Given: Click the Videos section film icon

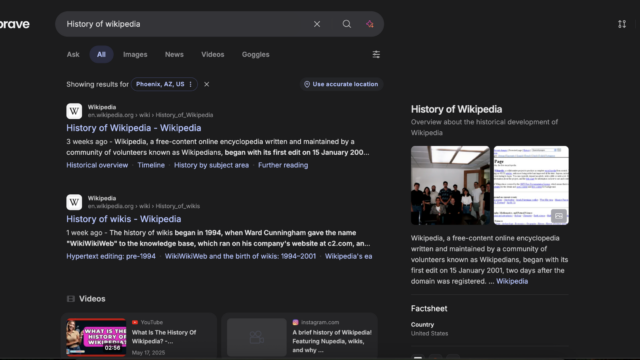Looking at the screenshot, I should point(71,299).
